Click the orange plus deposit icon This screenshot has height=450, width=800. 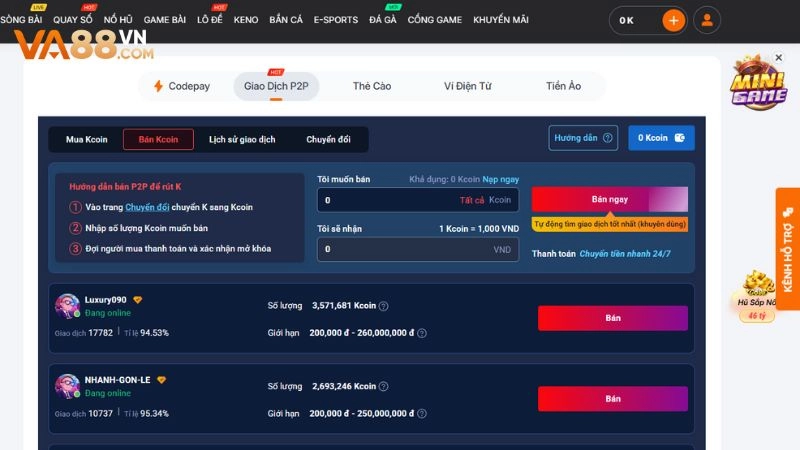pyautogui.click(x=673, y=20)
